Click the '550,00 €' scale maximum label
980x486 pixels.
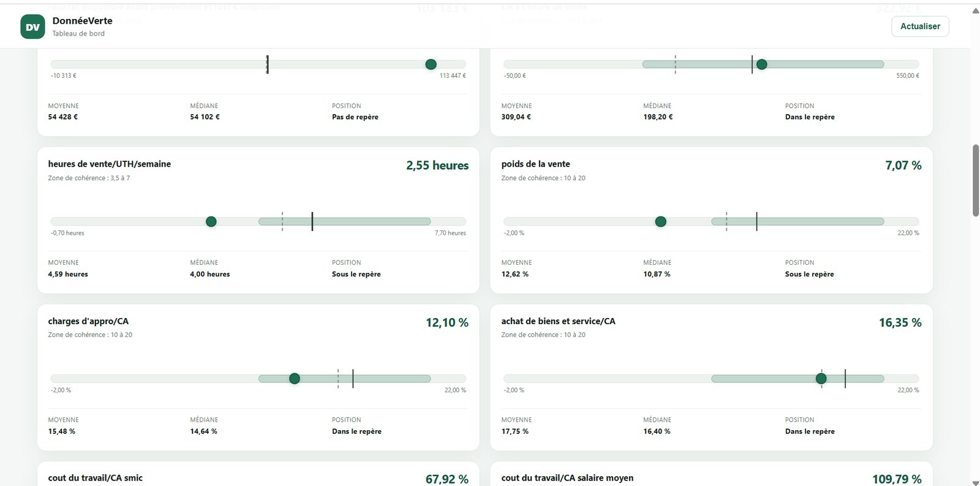(908, 76)
